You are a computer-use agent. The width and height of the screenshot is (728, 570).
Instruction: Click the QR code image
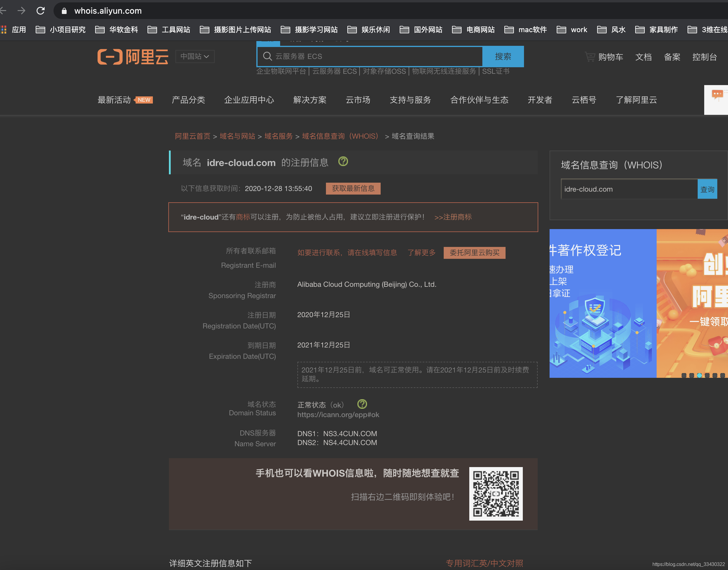pos(496,494)
